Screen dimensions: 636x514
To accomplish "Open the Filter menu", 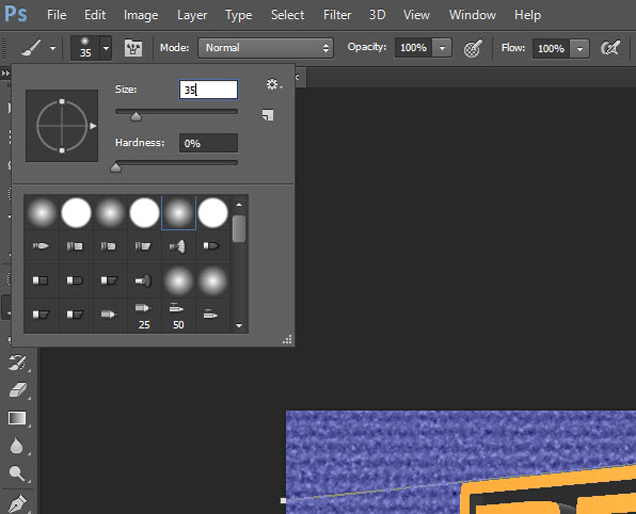I will (x=337, y=15).
